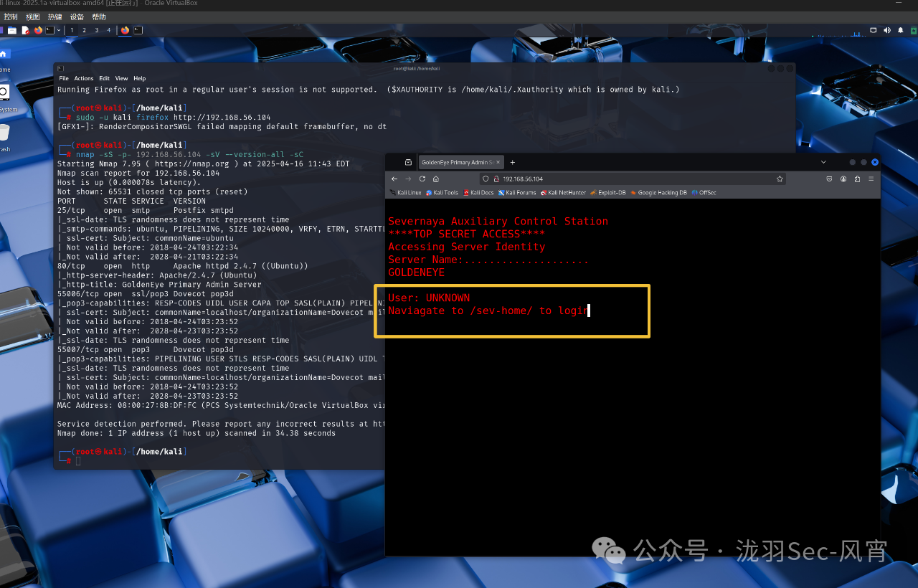Viewport: 918px width, 588px height.
Task: Reload the current Firefox page
Action: tap(422, 179)
